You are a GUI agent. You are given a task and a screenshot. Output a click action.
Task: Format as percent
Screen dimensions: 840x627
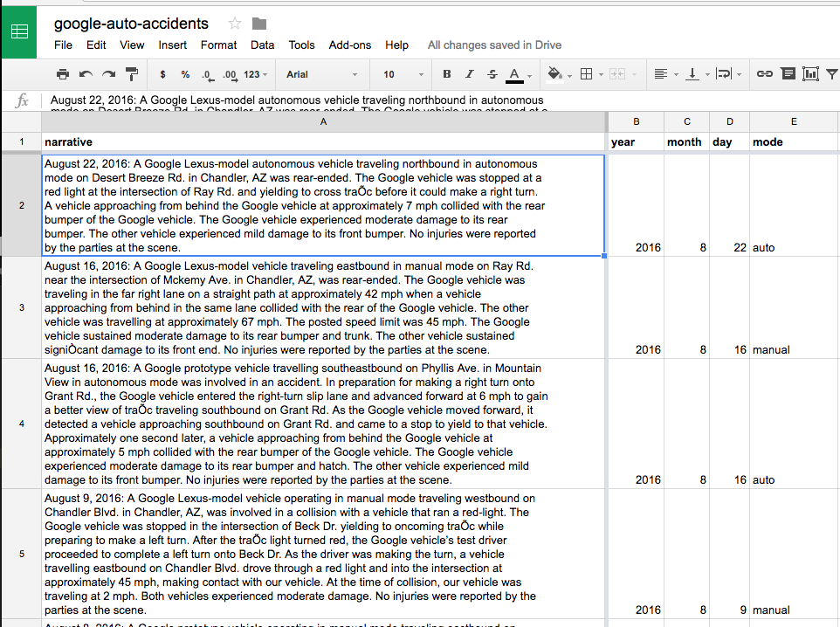[185, 74]
